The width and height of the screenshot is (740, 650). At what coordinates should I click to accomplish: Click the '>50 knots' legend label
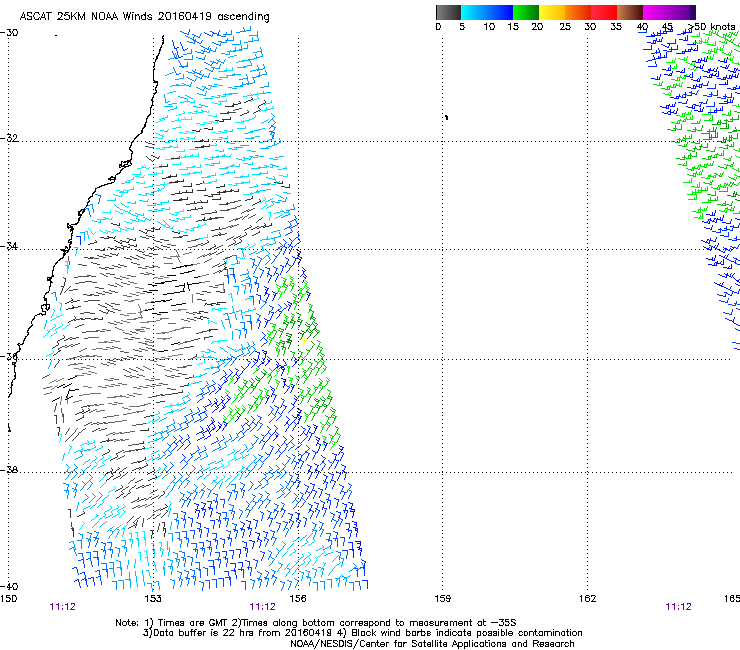coord(712,27)
